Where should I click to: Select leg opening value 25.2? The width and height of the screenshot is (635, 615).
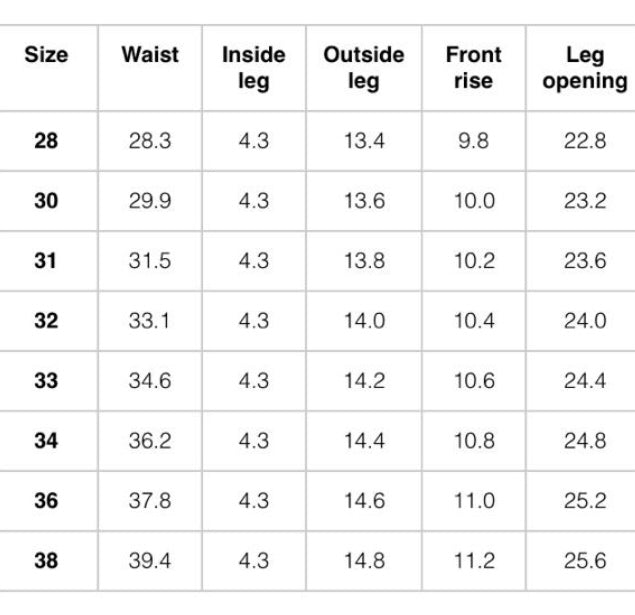click(585, 501)
